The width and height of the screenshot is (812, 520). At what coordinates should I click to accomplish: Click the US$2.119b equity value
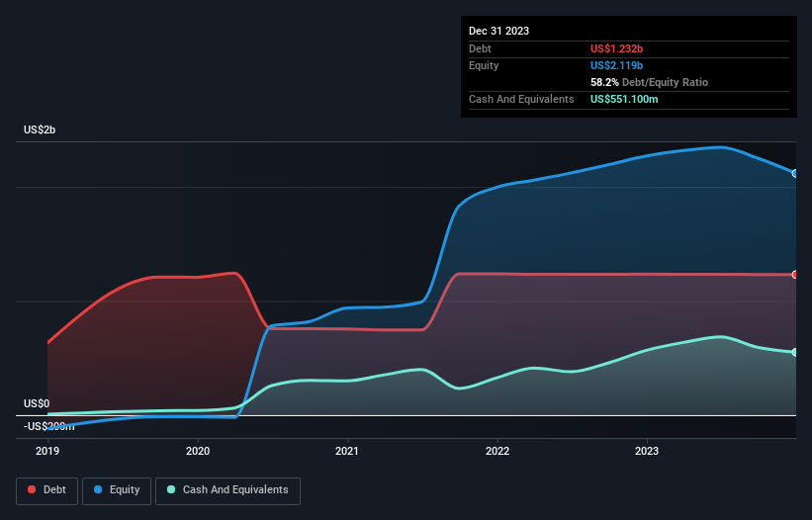point(616,65)
